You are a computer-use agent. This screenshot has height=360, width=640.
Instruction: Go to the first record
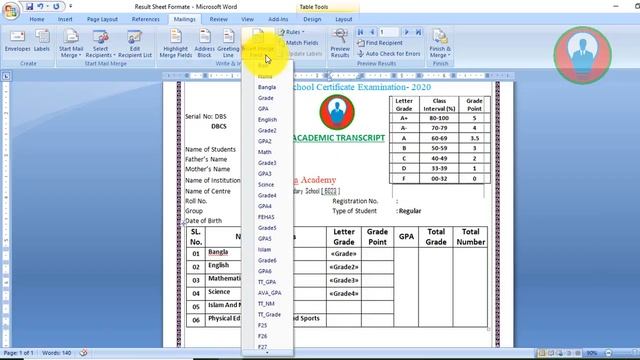pyautogui.click(x=360, y=32)
